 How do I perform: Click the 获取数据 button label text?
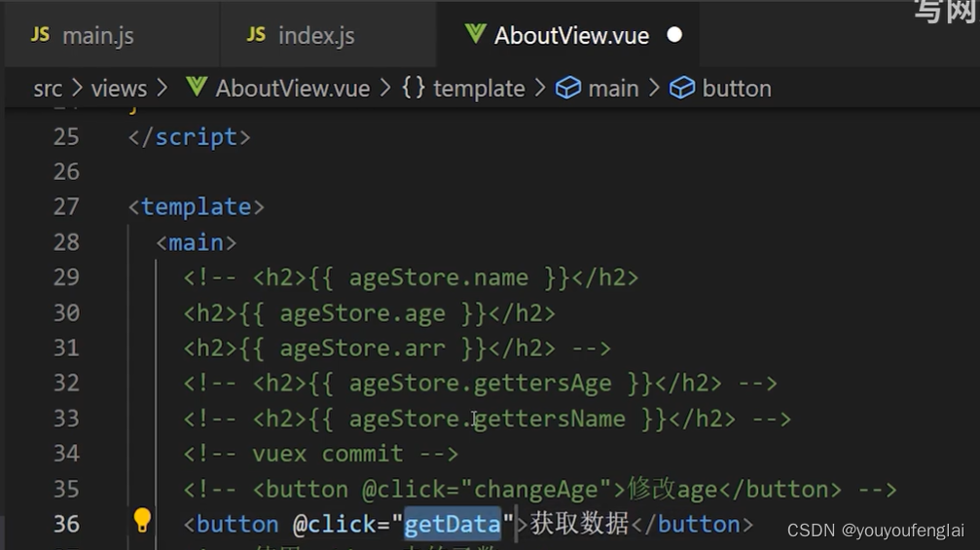pos(579,524)
